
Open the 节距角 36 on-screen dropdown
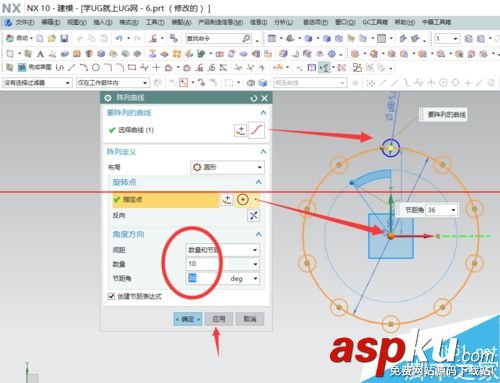453,210
